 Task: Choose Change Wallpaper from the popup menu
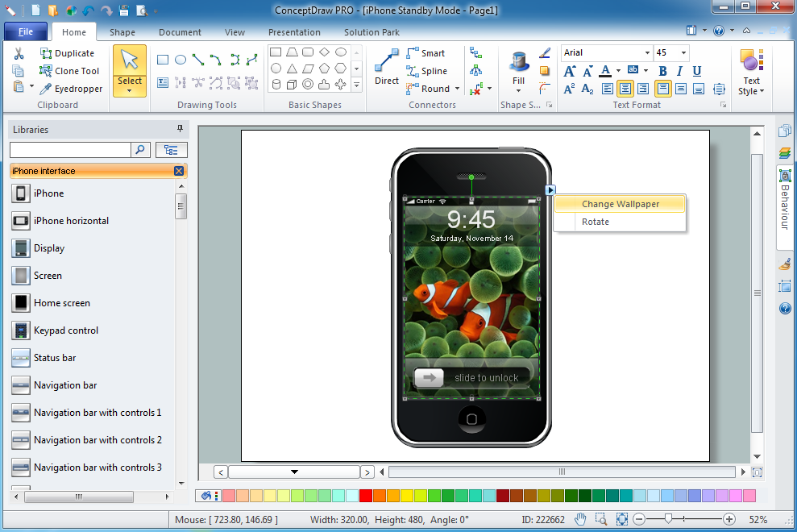click(620, 204)
